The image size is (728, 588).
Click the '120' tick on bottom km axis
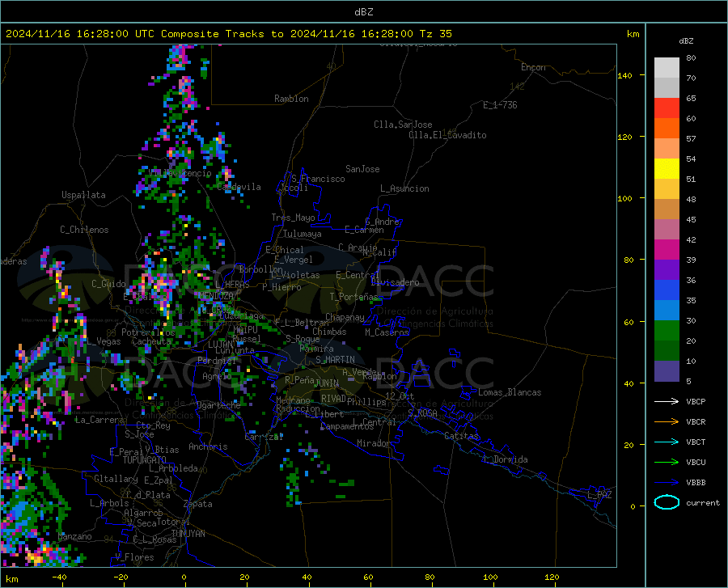(x=552, y=577)
